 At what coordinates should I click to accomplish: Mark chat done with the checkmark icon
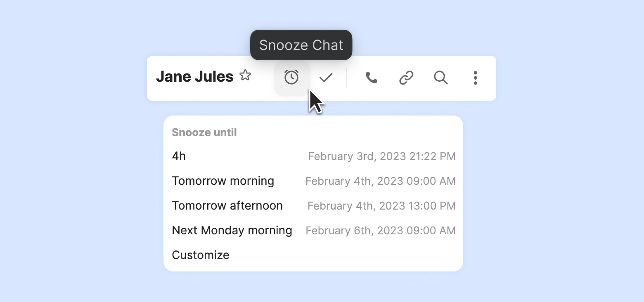point(326,78)
